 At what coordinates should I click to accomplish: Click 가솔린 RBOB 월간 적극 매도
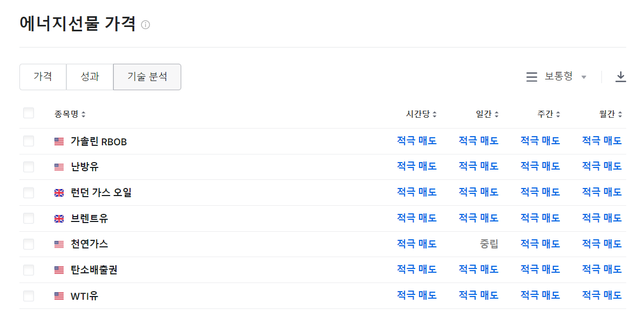602,141
